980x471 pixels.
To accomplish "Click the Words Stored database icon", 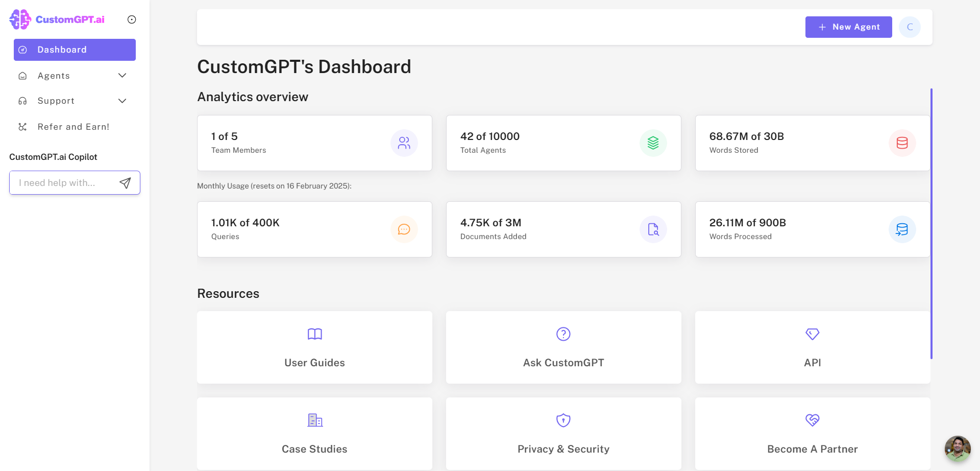I will (902, 143).
